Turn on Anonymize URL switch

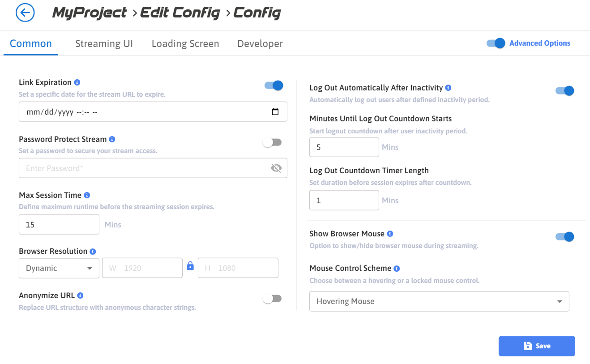[x=272, y=299]
